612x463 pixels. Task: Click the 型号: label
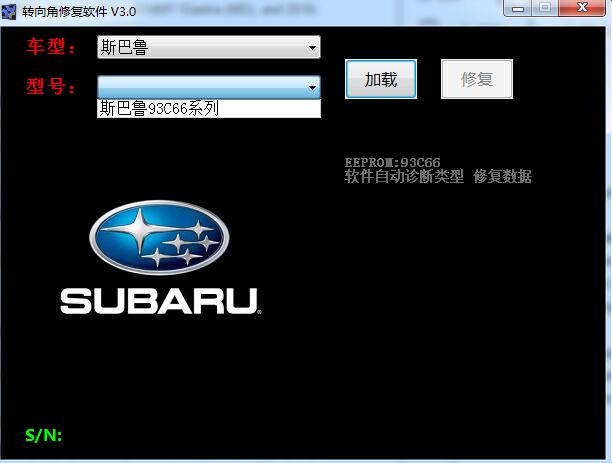tap(51, 86)
